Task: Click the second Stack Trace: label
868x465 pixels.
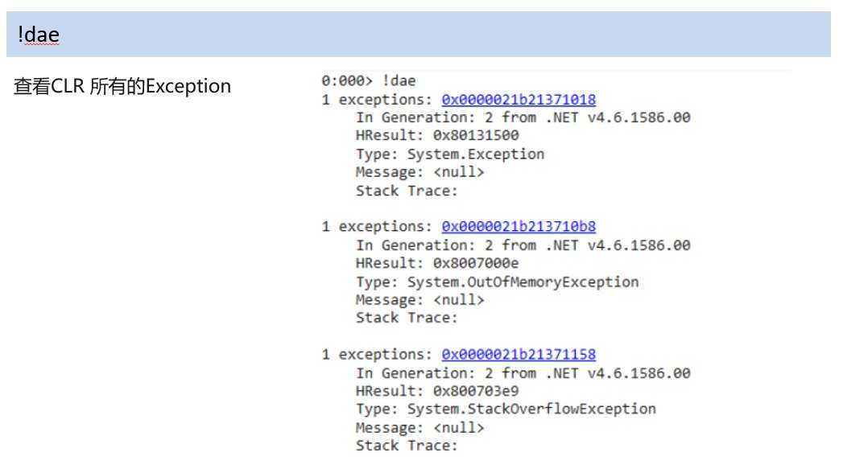Action: click(x=407, y=318)
